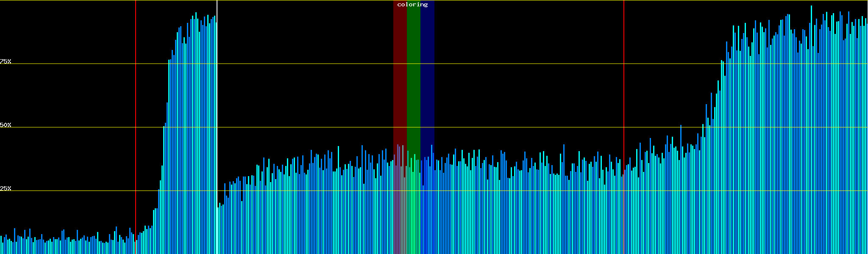
Task: Click the yellow 50% horizontal gridline
Action: [509, 127]
